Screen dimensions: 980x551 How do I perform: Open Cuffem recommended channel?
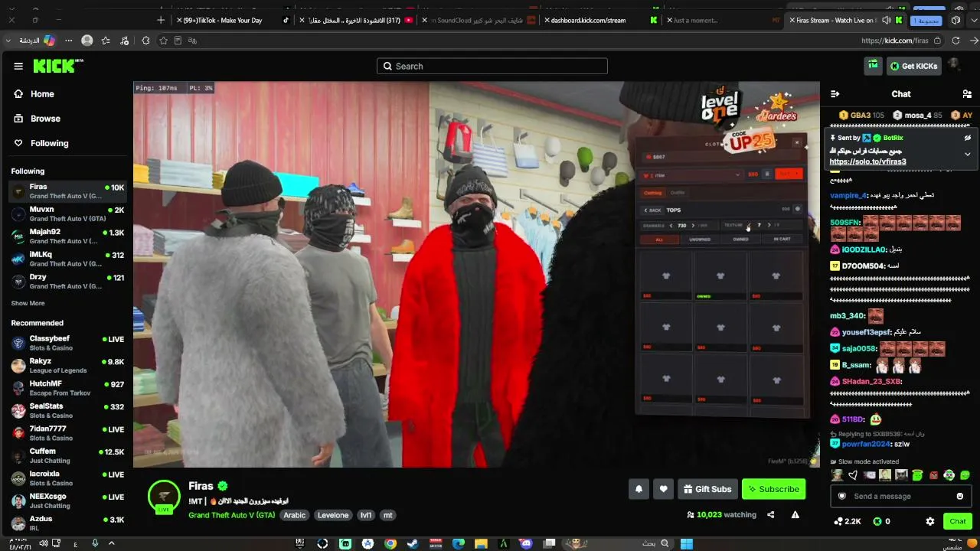(67, 455)
